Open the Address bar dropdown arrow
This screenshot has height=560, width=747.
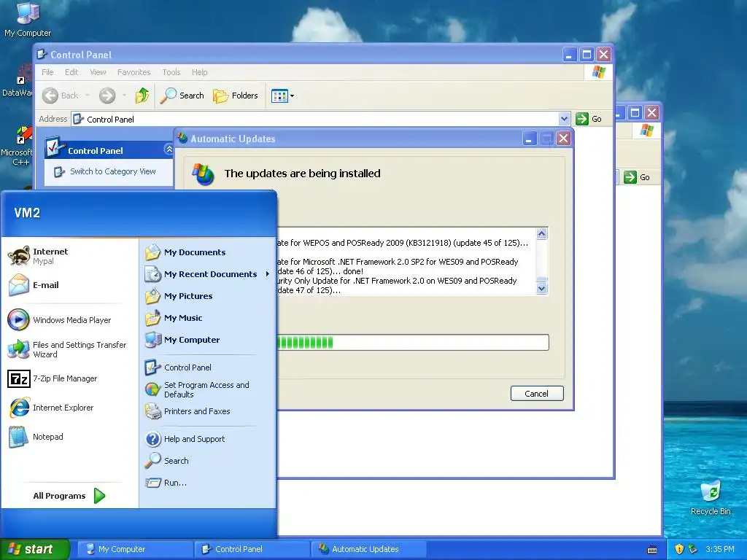564,119
